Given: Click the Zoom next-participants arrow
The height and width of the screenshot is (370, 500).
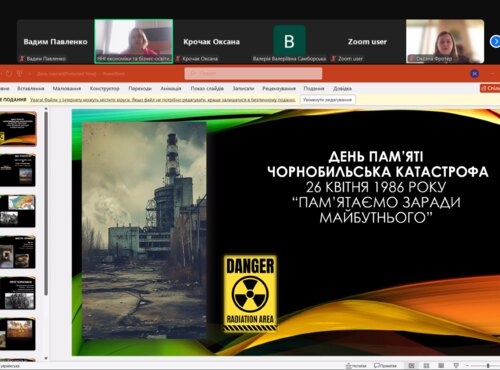Looking at the screenshot, I should coord(495,42).
